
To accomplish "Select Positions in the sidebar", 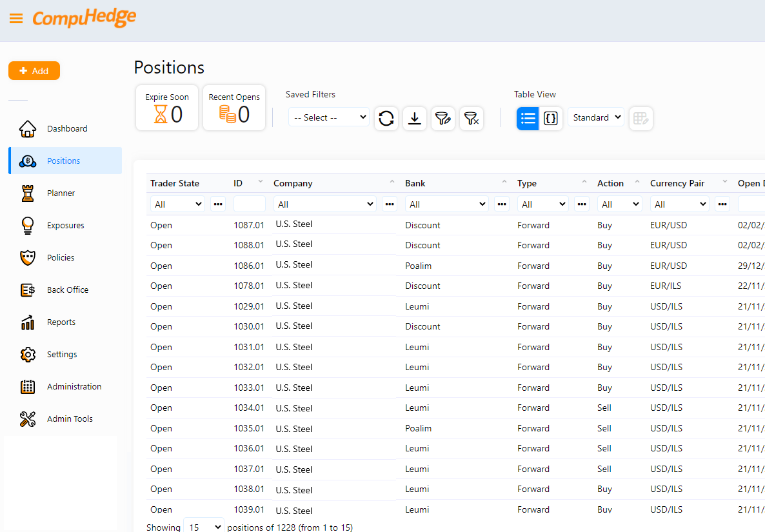I will tap(65, 161).
